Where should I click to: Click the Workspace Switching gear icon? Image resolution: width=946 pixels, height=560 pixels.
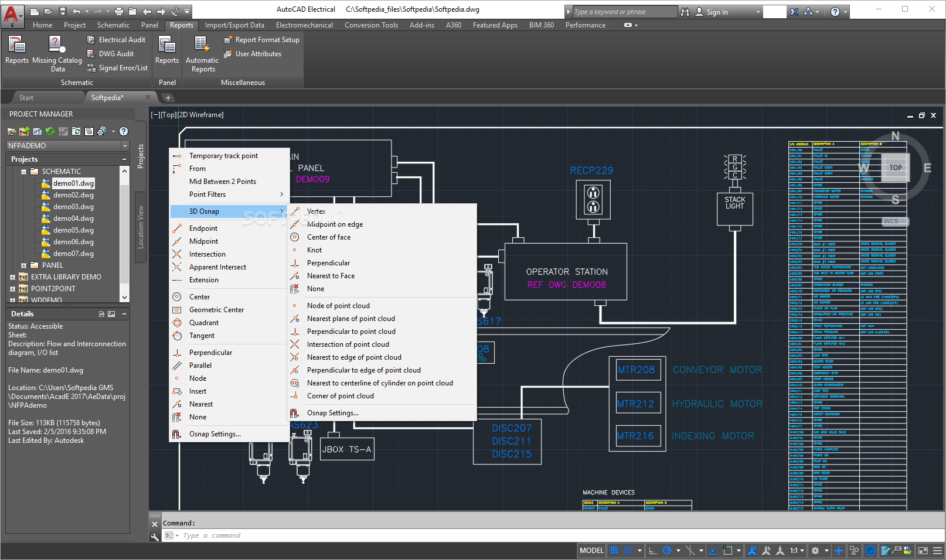[x=815, y=551]
